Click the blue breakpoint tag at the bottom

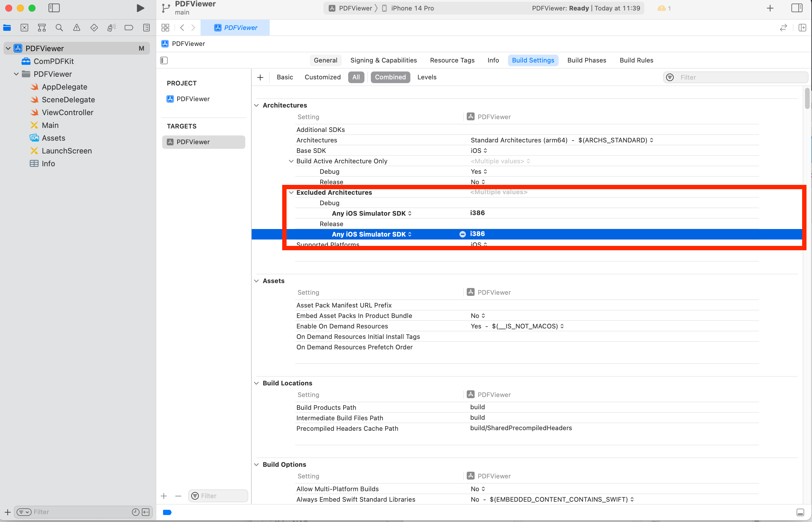(x=167, y=512)
